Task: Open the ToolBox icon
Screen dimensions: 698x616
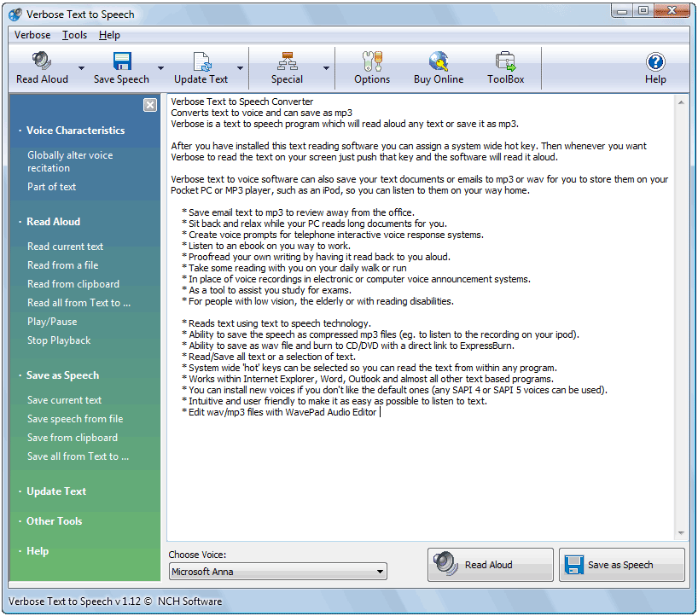Action: [x=505, y=67]
